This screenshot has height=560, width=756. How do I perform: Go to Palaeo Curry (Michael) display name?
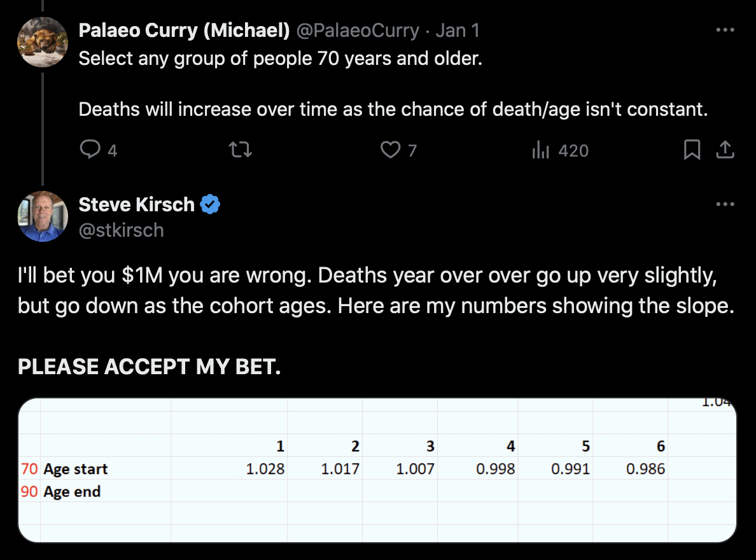185,30
